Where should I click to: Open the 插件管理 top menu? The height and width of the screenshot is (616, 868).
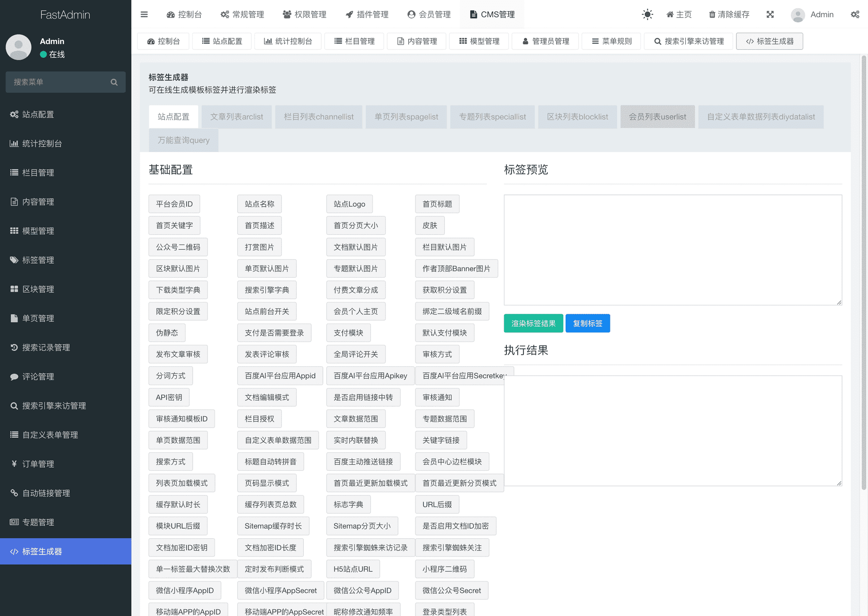tap(367, 14)
